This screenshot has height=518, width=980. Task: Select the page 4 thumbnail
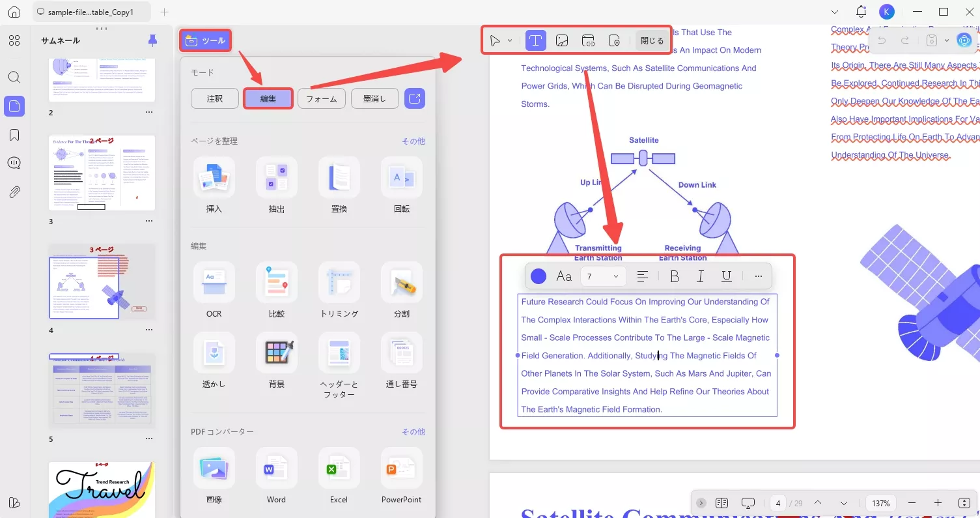(102, 281)
